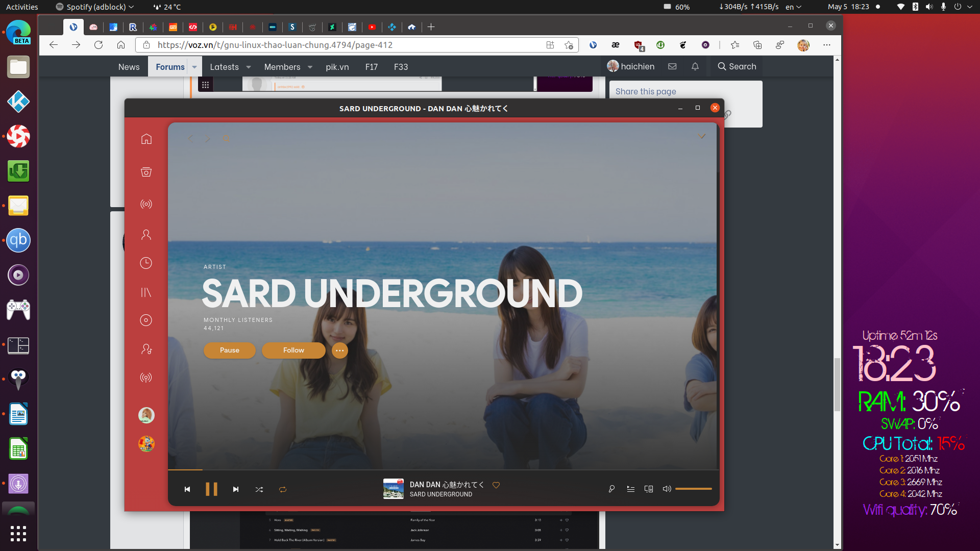Click the DAN DAN track title in player bar

coord(447,485)
